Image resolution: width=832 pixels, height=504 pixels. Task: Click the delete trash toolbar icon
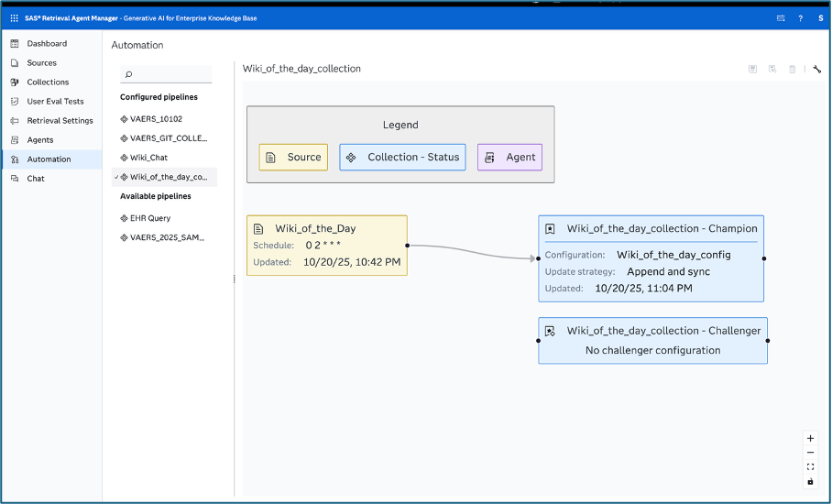point(792,69)
